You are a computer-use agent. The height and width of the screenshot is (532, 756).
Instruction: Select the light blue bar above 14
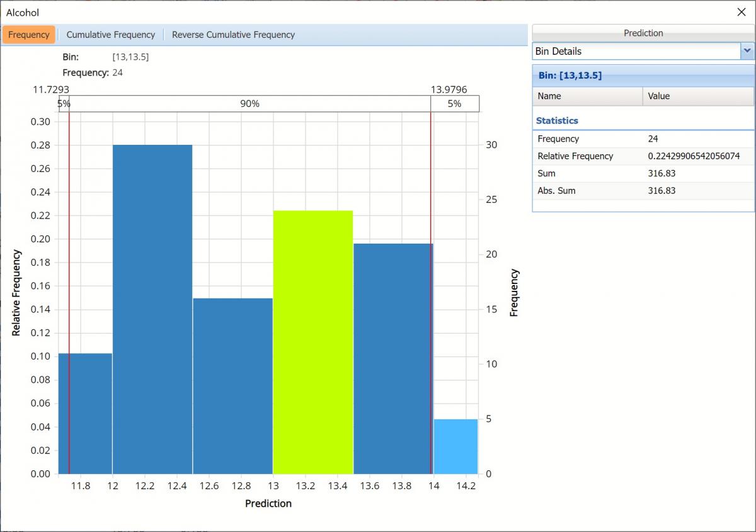(x=455, y=447)
